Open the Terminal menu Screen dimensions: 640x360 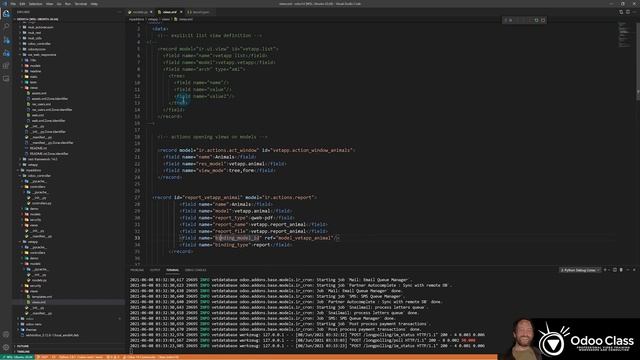click(x=81, y=4)
